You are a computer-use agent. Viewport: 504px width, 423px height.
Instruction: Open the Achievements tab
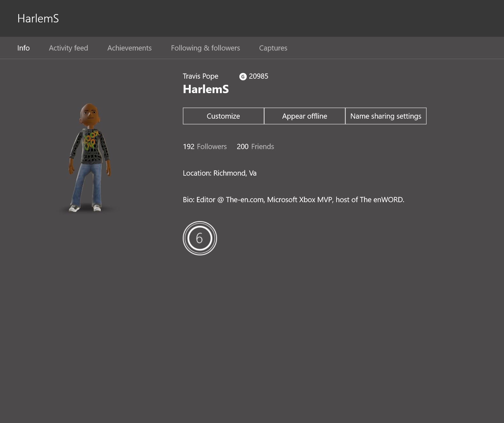(x=129, y=48)
